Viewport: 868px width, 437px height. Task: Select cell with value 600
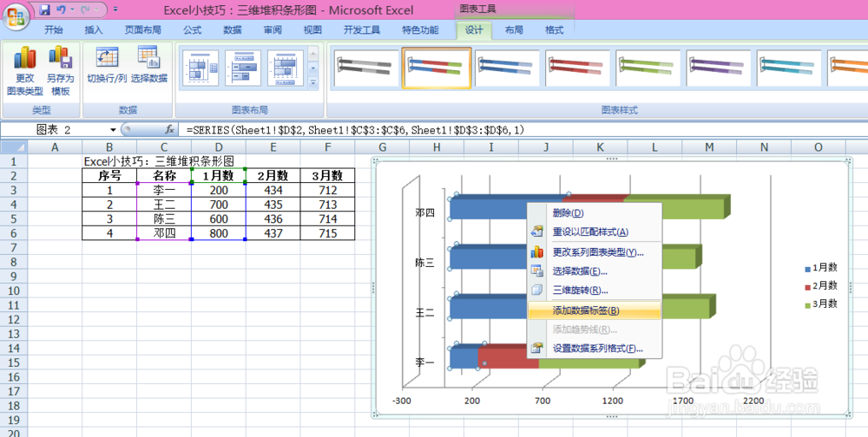coord(219,219)
